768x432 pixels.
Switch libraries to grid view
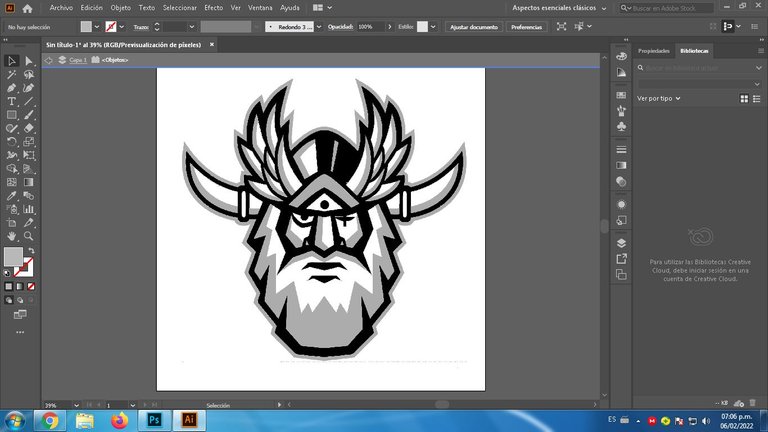pos(744,98)
